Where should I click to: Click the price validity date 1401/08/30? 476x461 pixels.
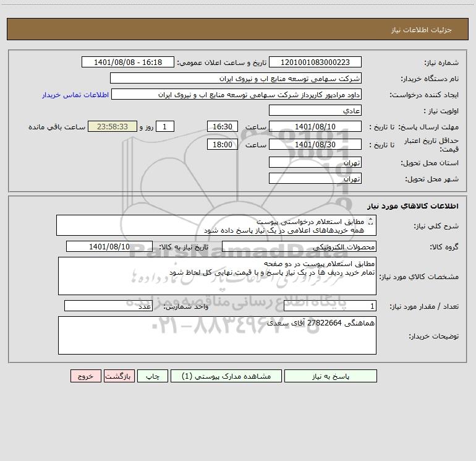(315, 144)
